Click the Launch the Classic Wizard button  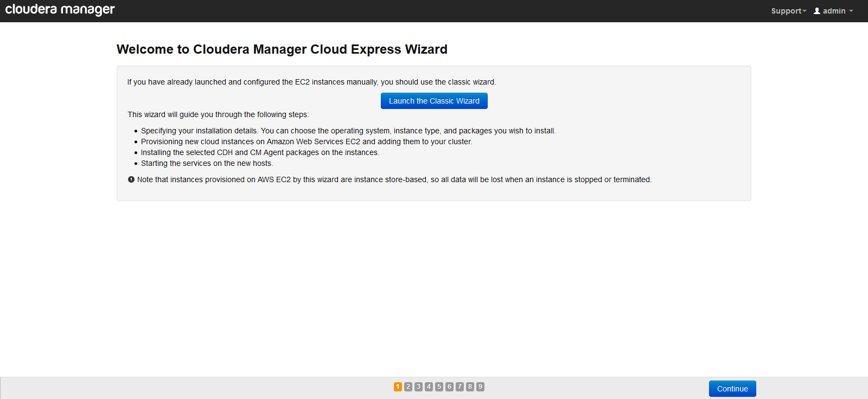click(x=434, y=101)
